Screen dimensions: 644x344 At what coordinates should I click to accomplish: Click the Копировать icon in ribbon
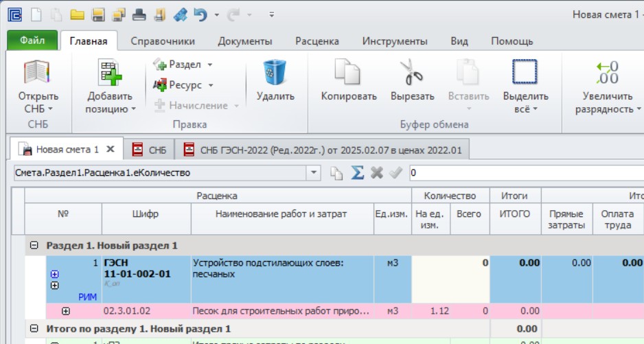(x=347, y=72)
